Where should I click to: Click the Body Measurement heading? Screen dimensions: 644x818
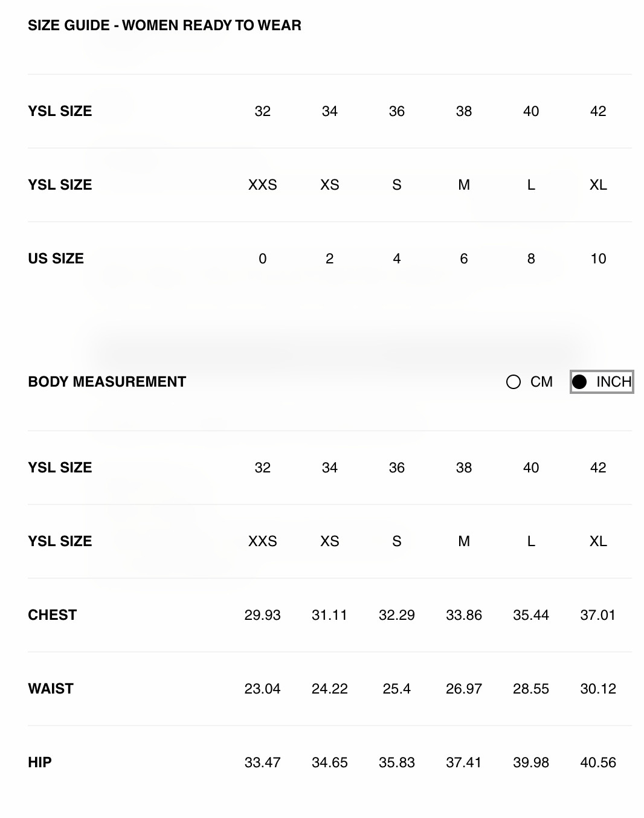click(107, 382)
